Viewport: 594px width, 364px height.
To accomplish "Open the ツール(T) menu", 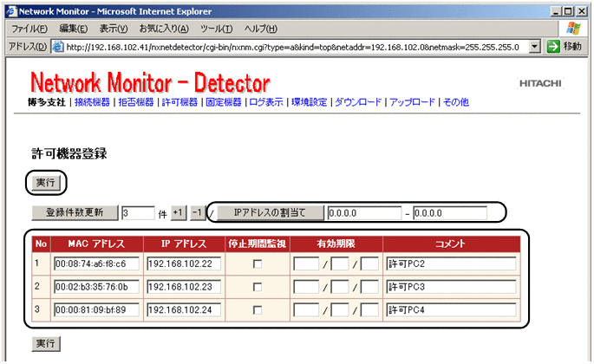I will (216, 29).
